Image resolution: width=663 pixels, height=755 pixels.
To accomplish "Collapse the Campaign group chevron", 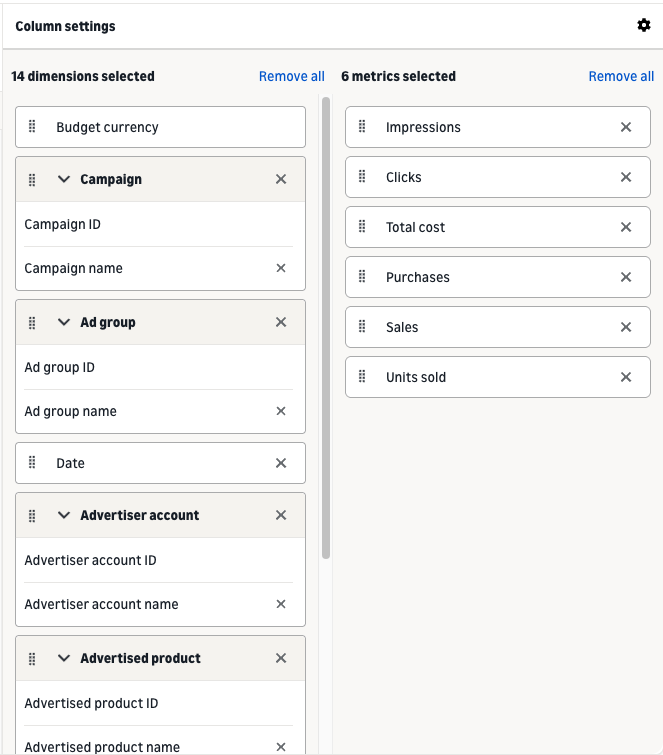I will click(x=64, y=179).
